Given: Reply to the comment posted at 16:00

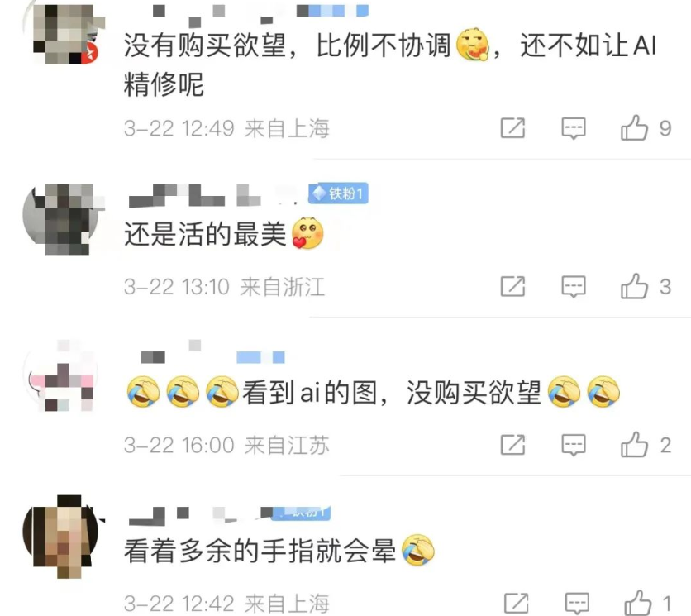Looking at the screenshot, I should (x=574, y=445).
